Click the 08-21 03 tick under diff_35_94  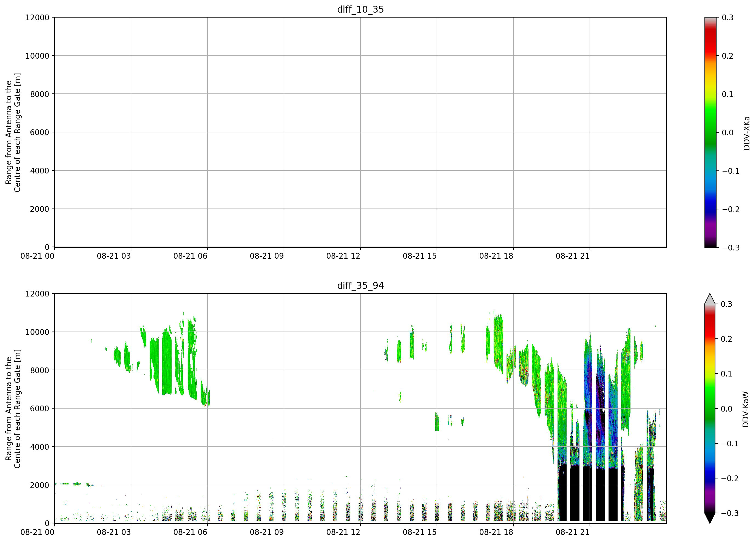coord(114,532)
